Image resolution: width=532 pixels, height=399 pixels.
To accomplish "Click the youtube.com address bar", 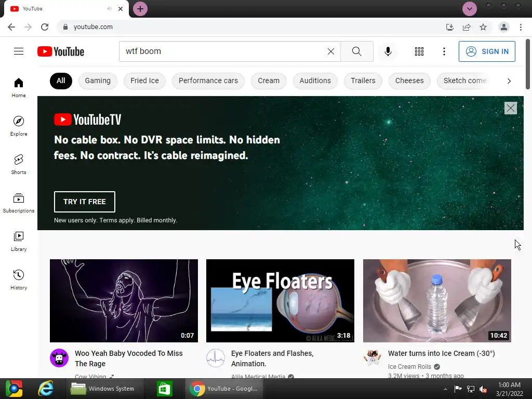I will coord(251,27).
